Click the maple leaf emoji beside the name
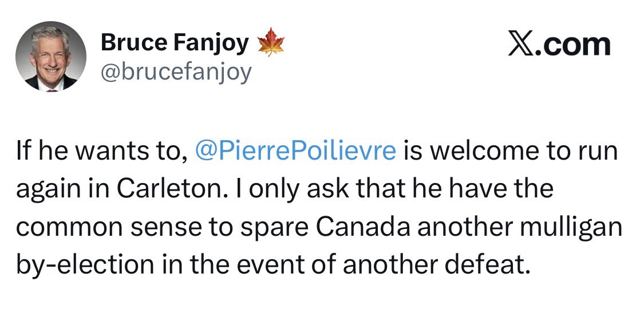Image resolution: width=644 pixels, height=313 pixels. (x=271, y=42)
